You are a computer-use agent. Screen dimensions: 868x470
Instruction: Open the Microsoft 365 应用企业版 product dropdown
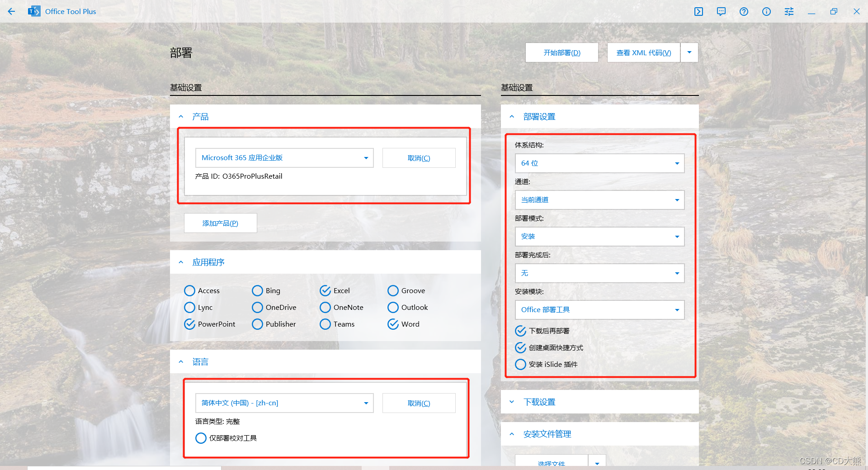[x=284, y=158]
